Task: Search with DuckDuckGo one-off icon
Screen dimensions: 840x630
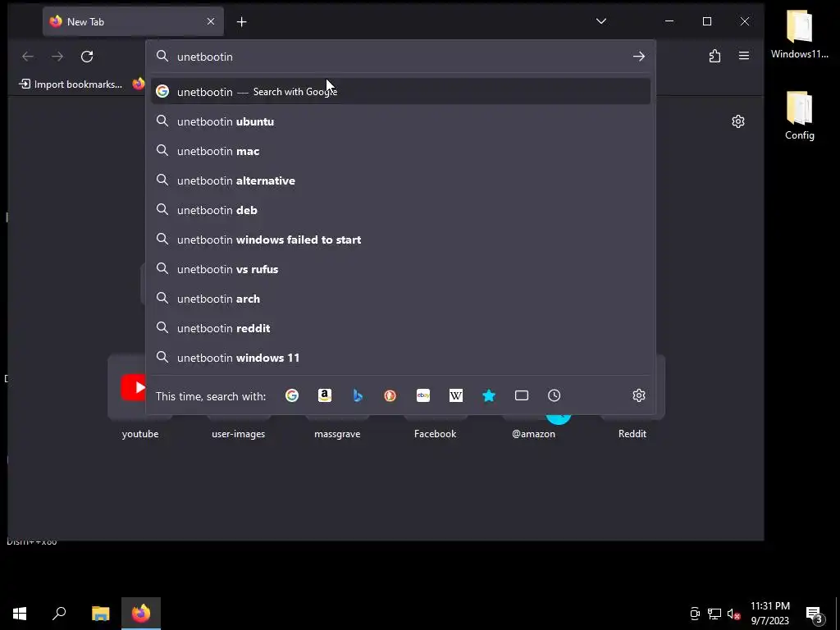Action: click(390, 395)
